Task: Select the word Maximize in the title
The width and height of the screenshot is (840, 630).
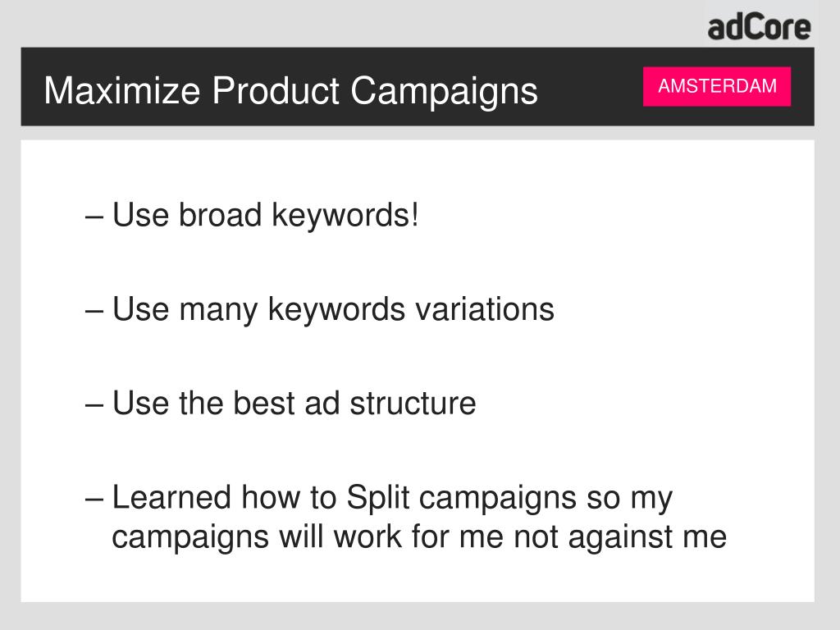Action: coord(122,90)
